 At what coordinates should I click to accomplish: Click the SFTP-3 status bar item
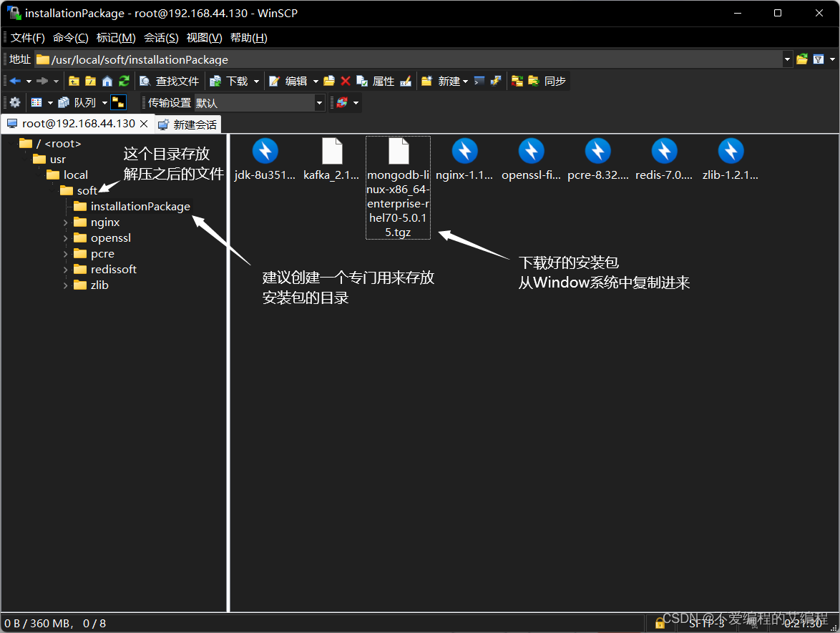(706, 623)
